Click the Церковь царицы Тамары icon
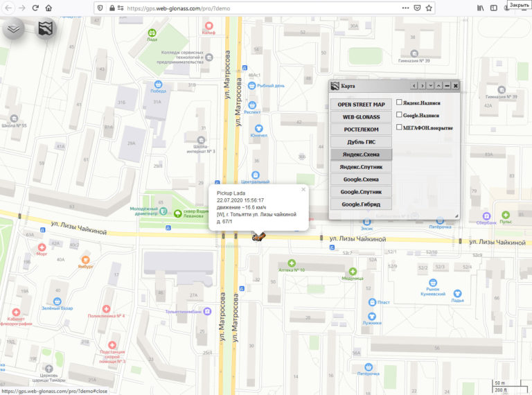The image size is (532, 395). pyautogui.click(x=49, y=369)
